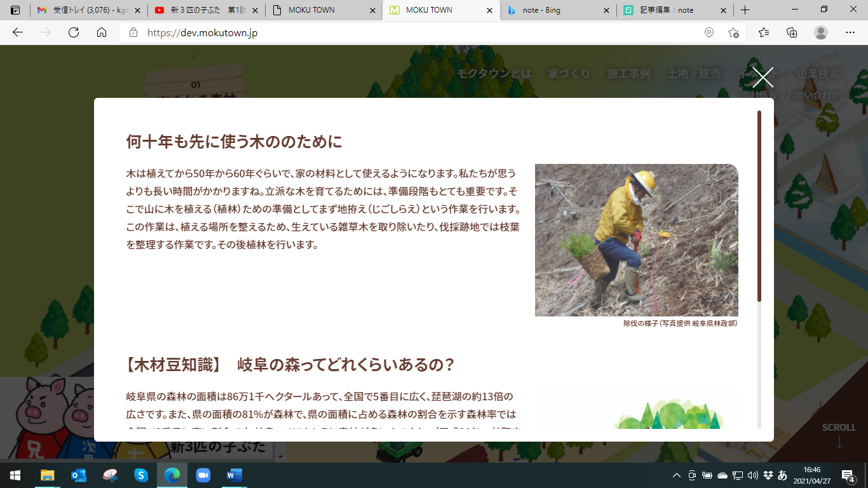
Task: Open Word from the taskbar
Action: (234, 475)
